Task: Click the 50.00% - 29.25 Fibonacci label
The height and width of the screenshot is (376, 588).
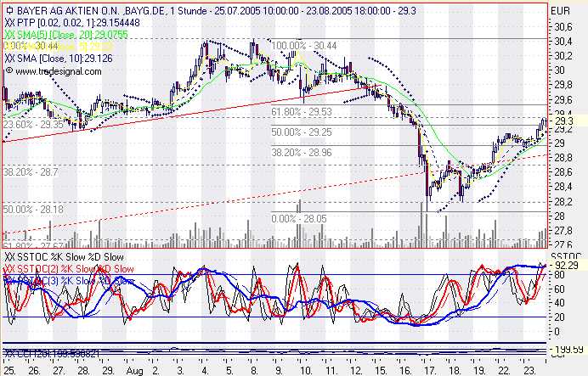Action: click(x=302, y=132)
